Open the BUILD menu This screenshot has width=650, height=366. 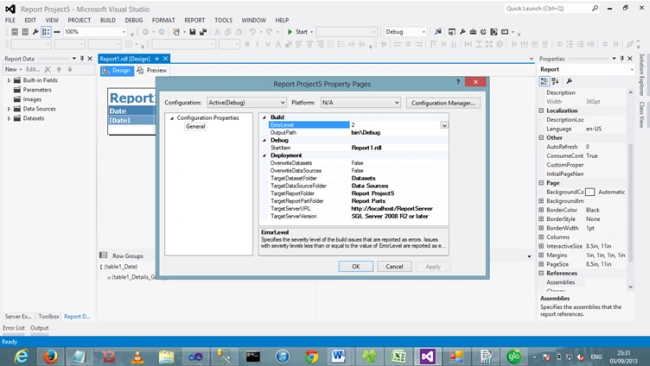tap(108, 20)
